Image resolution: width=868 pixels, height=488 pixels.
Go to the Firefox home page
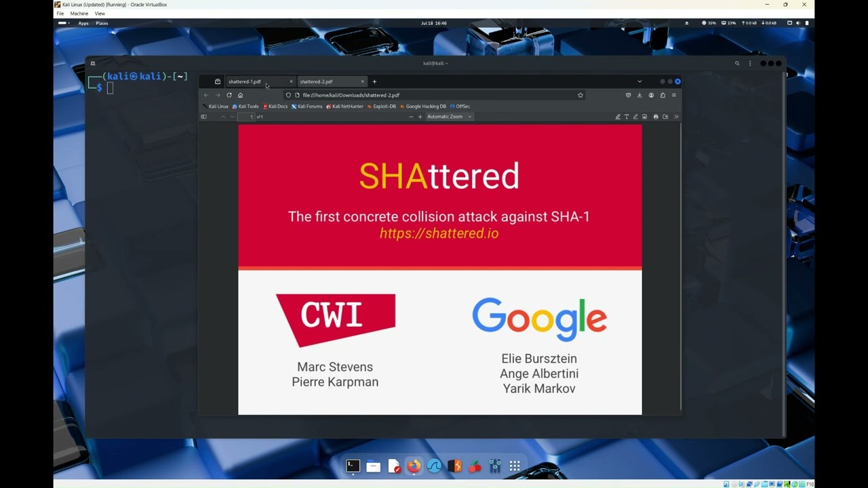pyautogui.click(x=240, y=95)
